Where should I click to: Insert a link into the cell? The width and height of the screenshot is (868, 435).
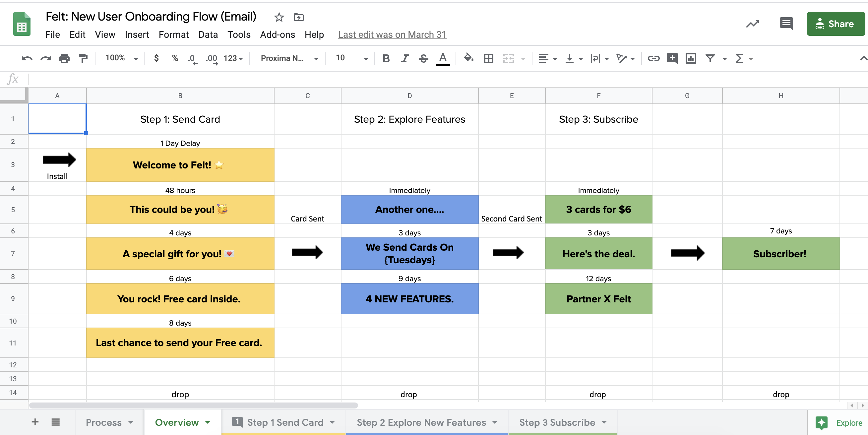point(653,58)
